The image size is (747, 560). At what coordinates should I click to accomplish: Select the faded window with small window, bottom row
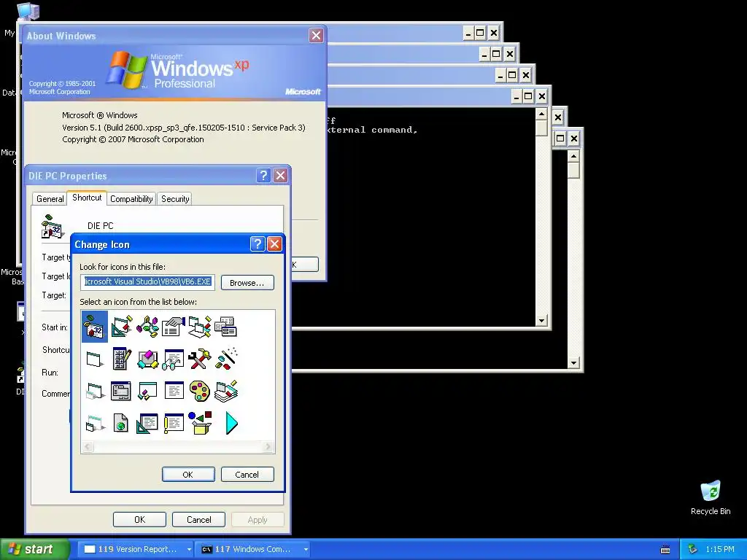click(95, 423)
